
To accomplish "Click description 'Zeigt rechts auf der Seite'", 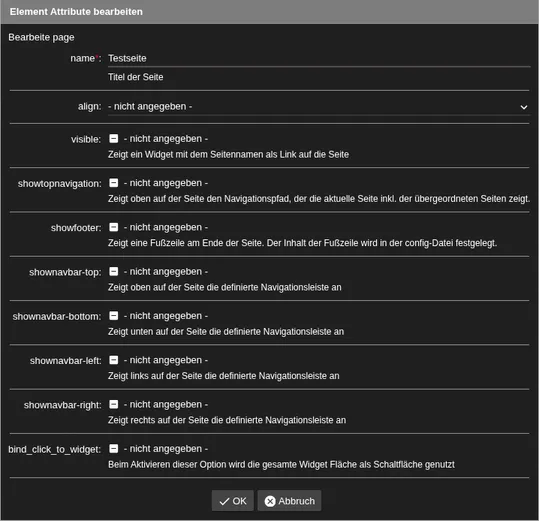I will coord(227,421).
